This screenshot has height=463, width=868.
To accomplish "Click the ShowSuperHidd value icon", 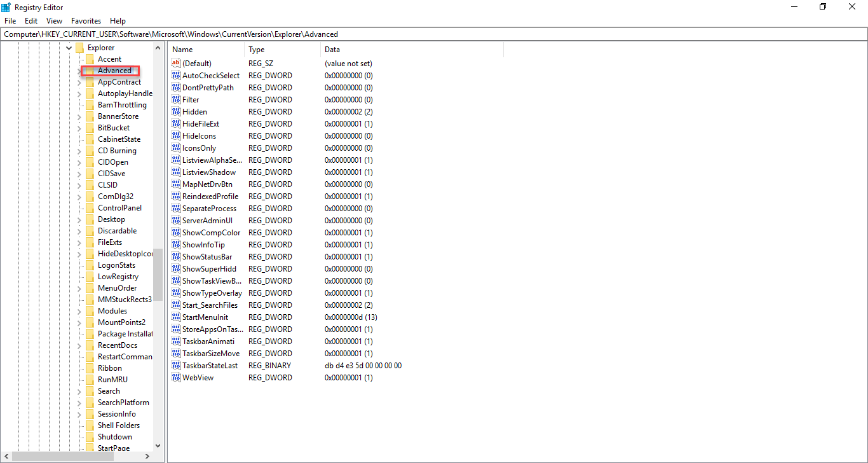I will pos(176,269).
